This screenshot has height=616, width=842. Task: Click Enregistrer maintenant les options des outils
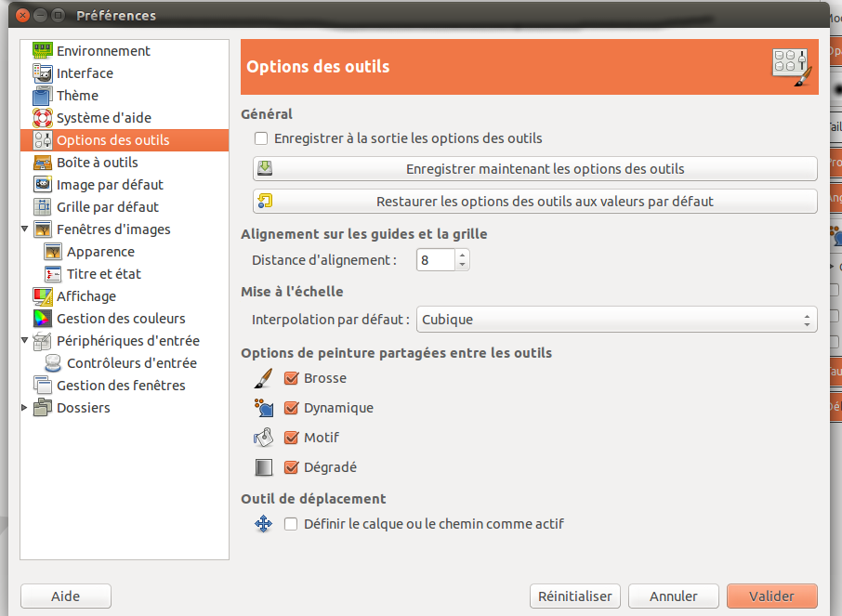coord(534,169)
